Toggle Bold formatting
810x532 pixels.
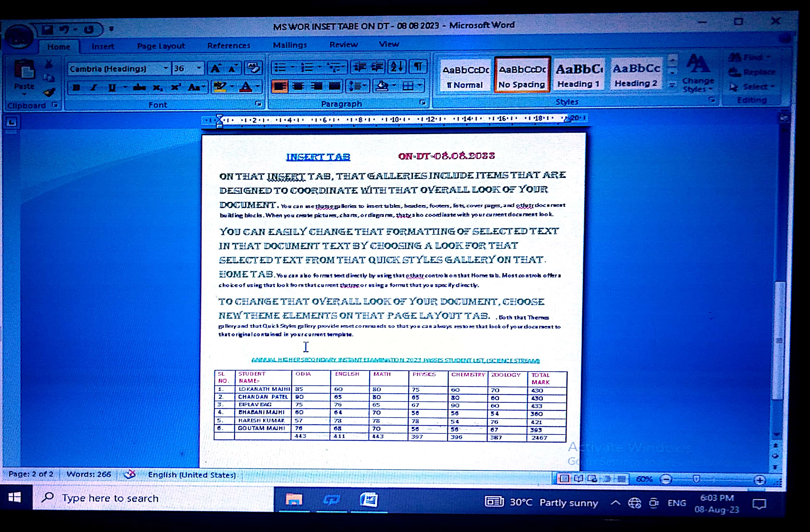(77, 87)
